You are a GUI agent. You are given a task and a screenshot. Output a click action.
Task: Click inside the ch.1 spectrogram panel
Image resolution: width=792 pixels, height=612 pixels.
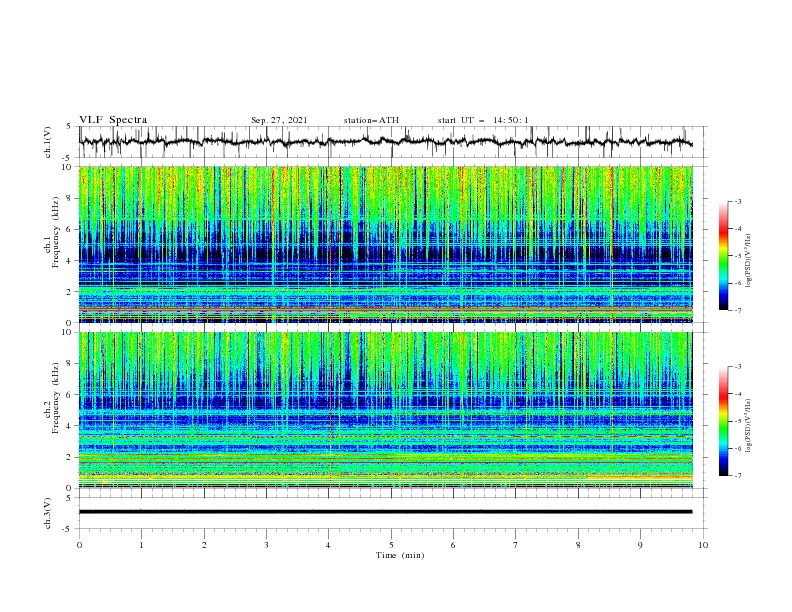click(x=385, y=244)
